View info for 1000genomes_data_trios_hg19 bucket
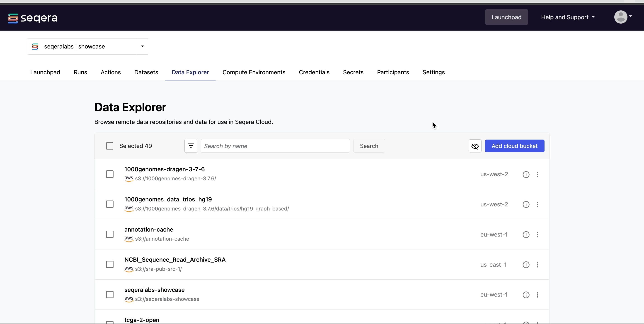Image resolution: width=644 pixels, height=324 pixels. pos(526,205)
